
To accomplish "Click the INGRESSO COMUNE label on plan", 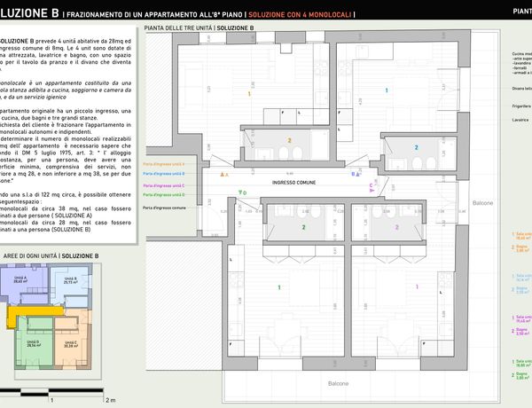I will 295,181.
